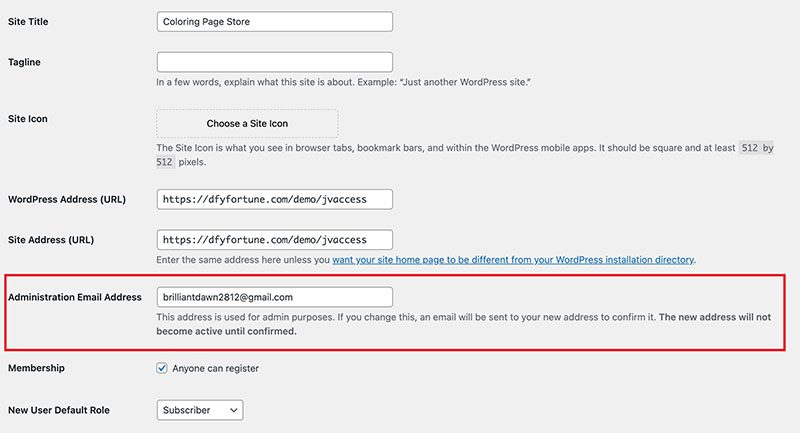Open the site home page different directory link
Viewport: 800px width, 433px height.
(513, 260)
